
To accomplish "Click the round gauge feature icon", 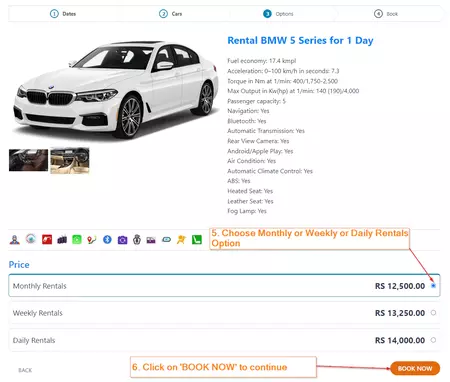I will pos(31,239).
